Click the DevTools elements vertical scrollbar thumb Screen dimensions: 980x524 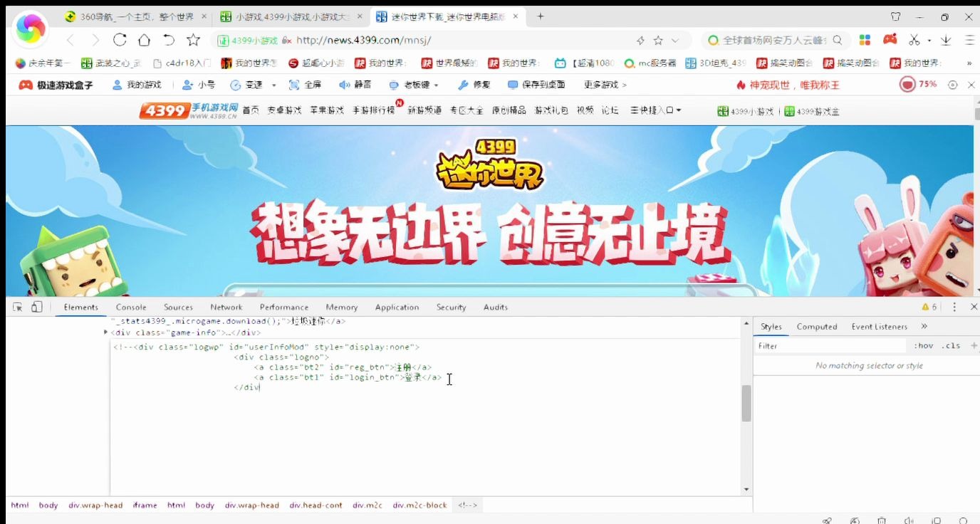click(x=746, y=403)
